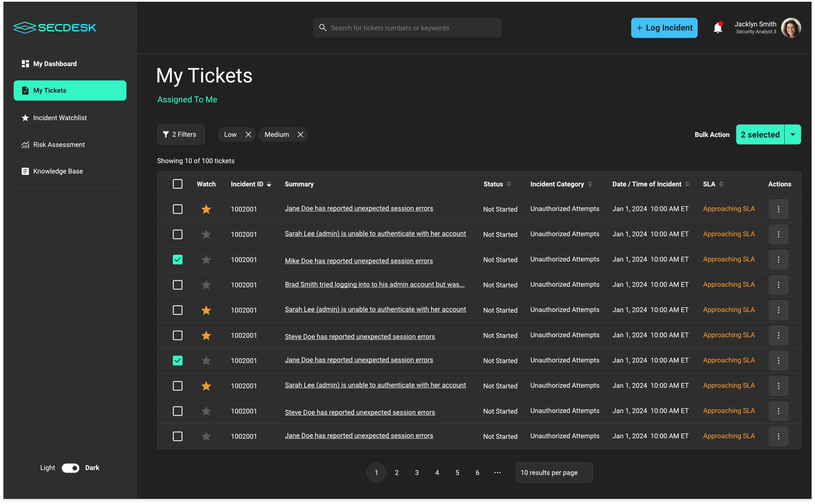Toggle the Light/Dark theme switch
The height and width of the screenshot is (504, 815).
(70, 468)
